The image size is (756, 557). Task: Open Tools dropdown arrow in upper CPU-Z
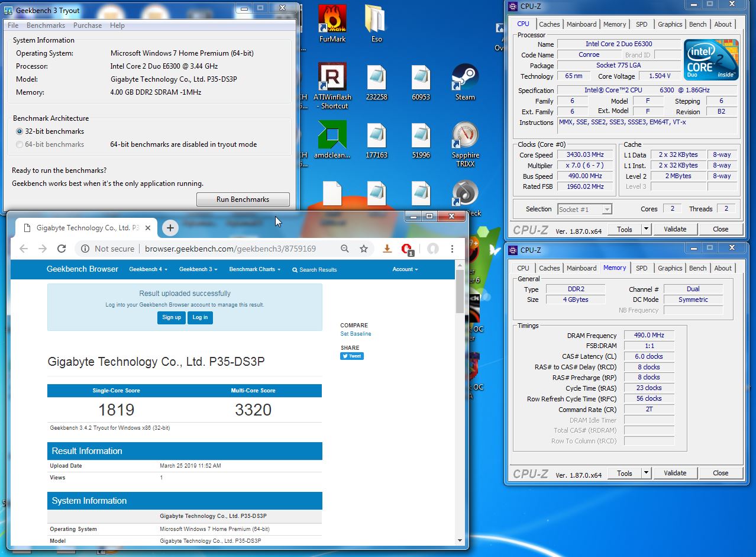(x=646, y=229)
